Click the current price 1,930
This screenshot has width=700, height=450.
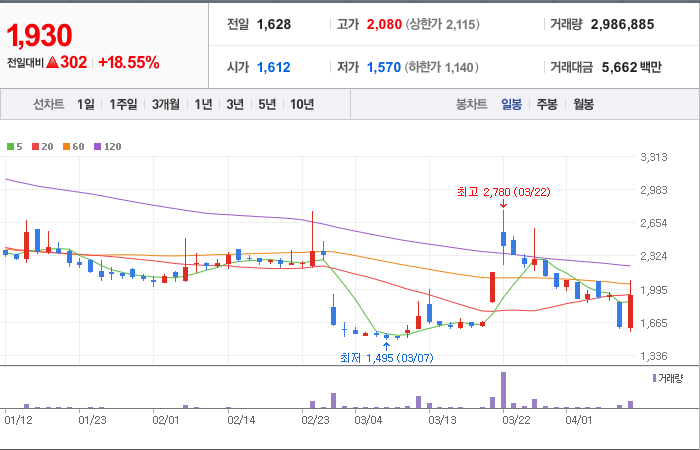pos(39,36)
